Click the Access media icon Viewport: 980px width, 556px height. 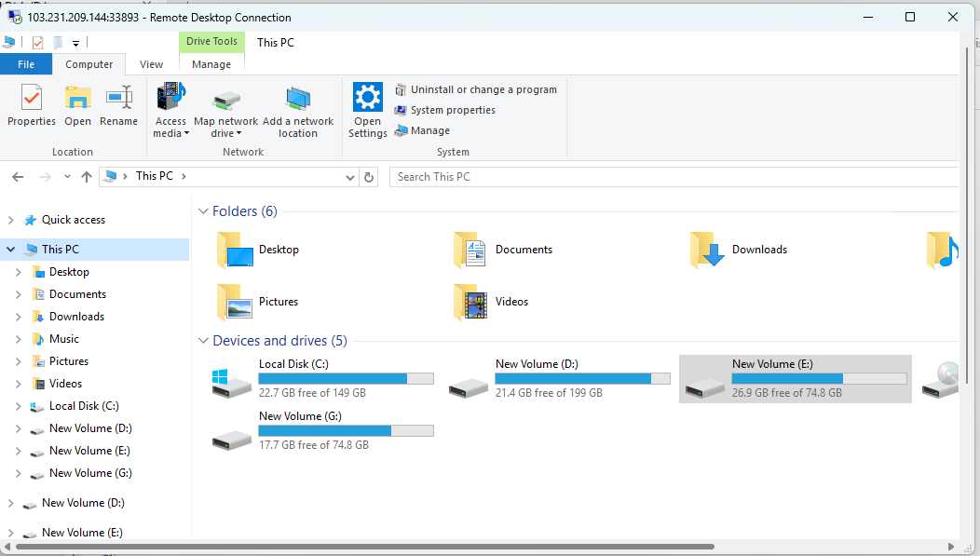point(170,98)
